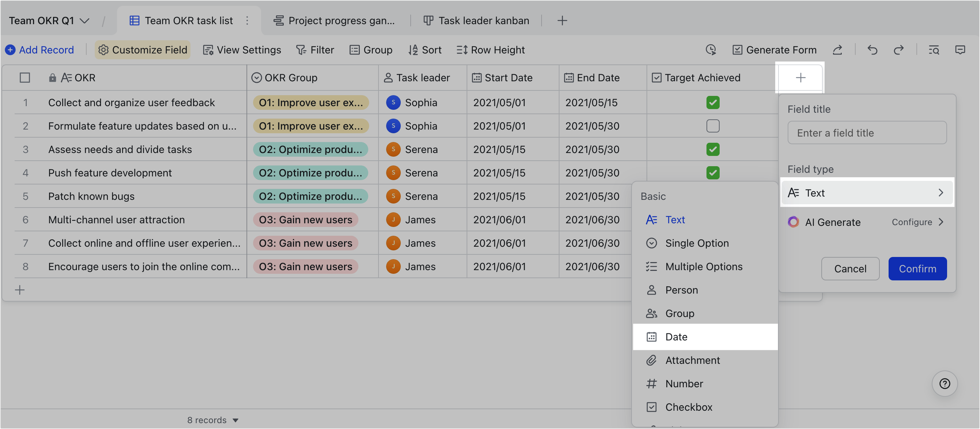Adjust Row Height
Screen dimensions: 980x429
[490, 49]
